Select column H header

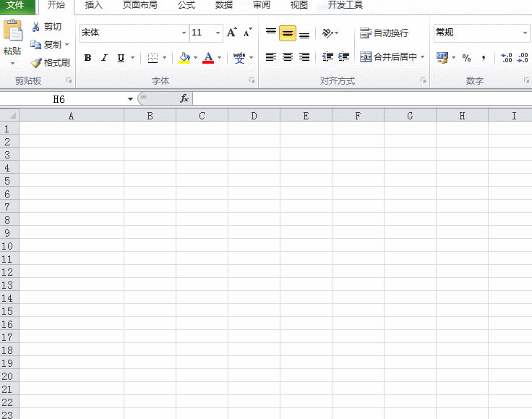pos(462,116)
